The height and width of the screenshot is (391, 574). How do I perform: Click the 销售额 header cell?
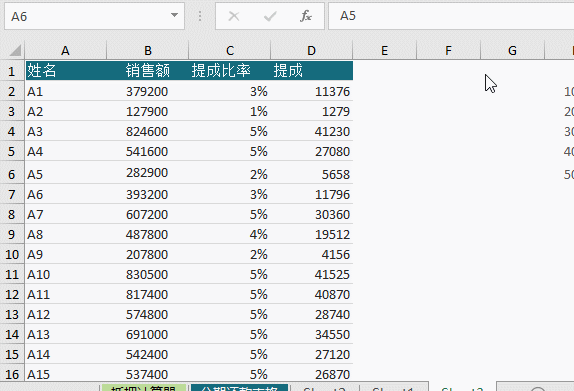click(x=148, y=71)
